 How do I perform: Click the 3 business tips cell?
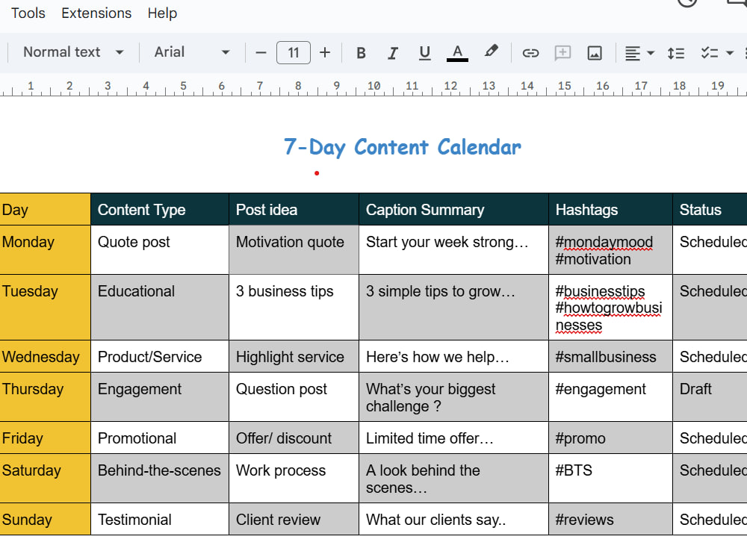[x=294, y=307]
